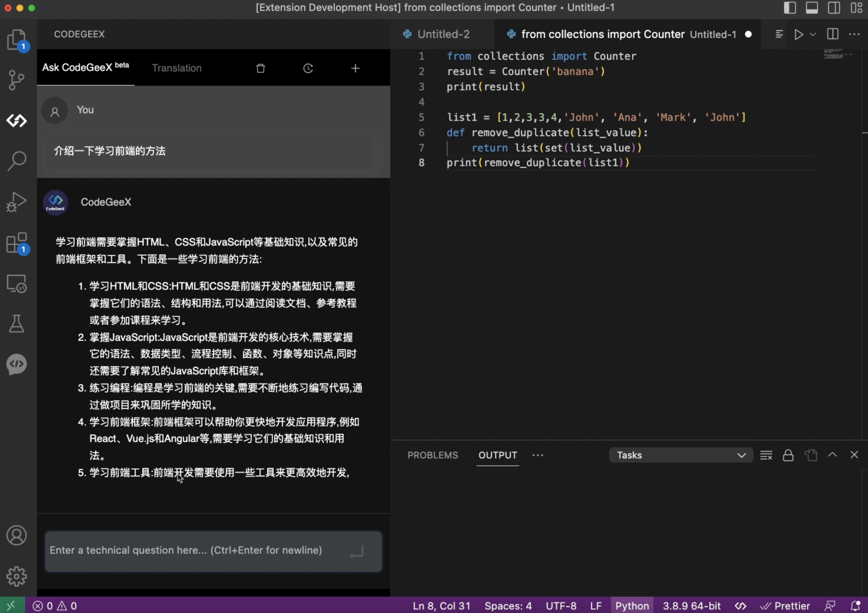Click the new chat plus button
This screenshot has width=868, height=613.
pyautogui.click(x=355, y=68)
